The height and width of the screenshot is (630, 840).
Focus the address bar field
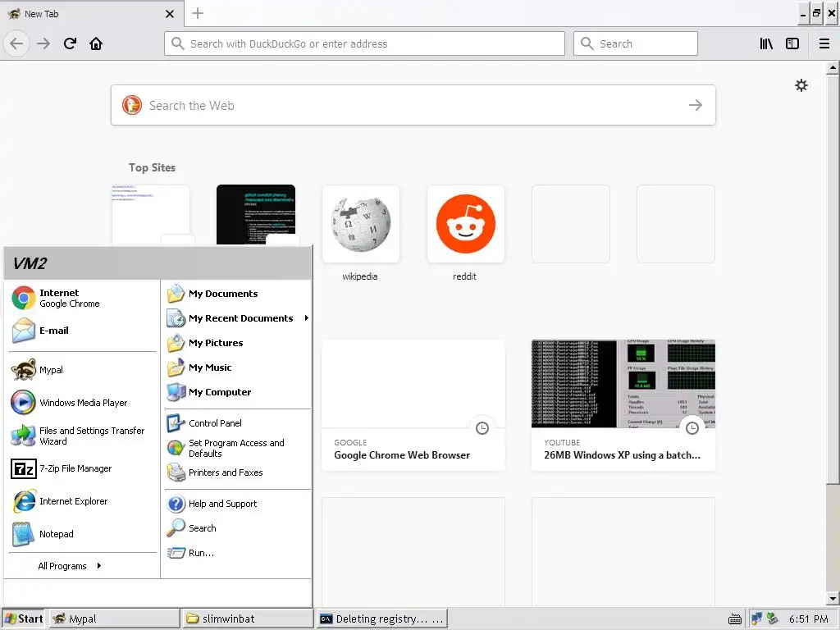pos(364,43)
